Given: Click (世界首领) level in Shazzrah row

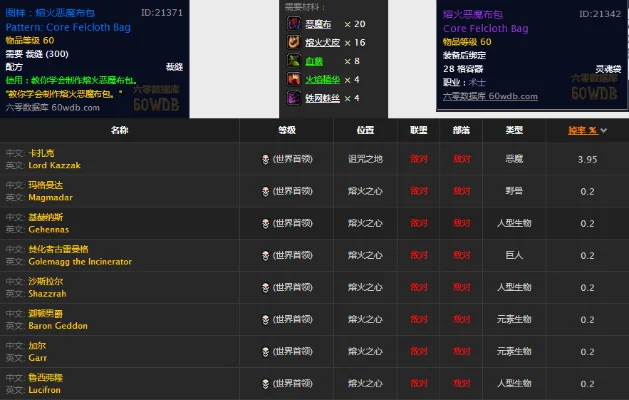Looking at the screenshot, I should [292, 287].
